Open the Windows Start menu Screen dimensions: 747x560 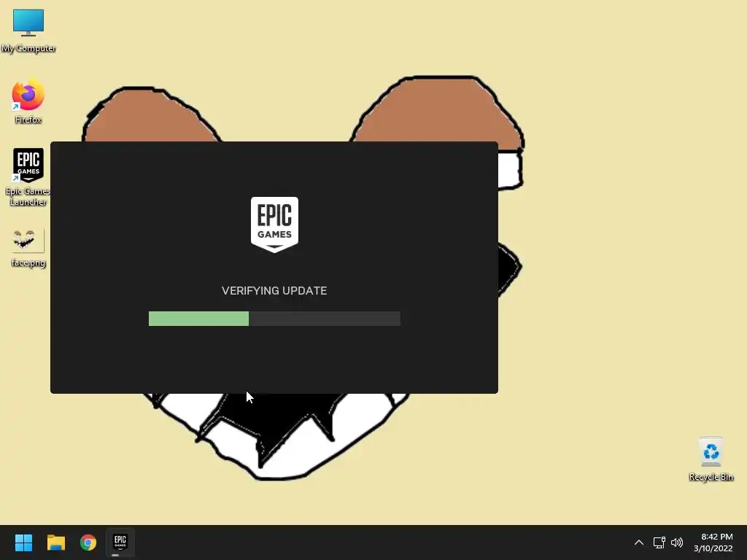(23, 542)
